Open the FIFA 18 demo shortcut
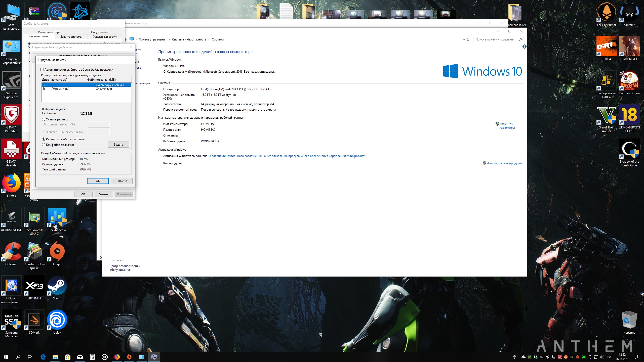The height and width of the screenshot is (362, 644). pyautogui.click(x=629, y=119)
